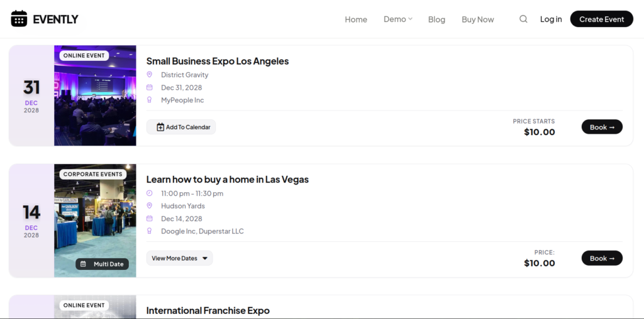Viewport: 644px width, 319px height.
Task: Open the View More Dates dropdown
Action: 179,258
